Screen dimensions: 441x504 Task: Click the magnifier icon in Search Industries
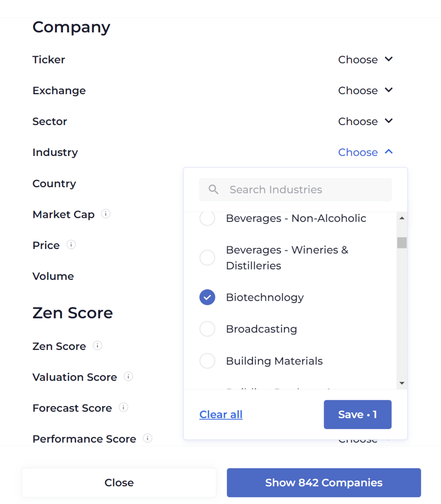pos(214,189)
